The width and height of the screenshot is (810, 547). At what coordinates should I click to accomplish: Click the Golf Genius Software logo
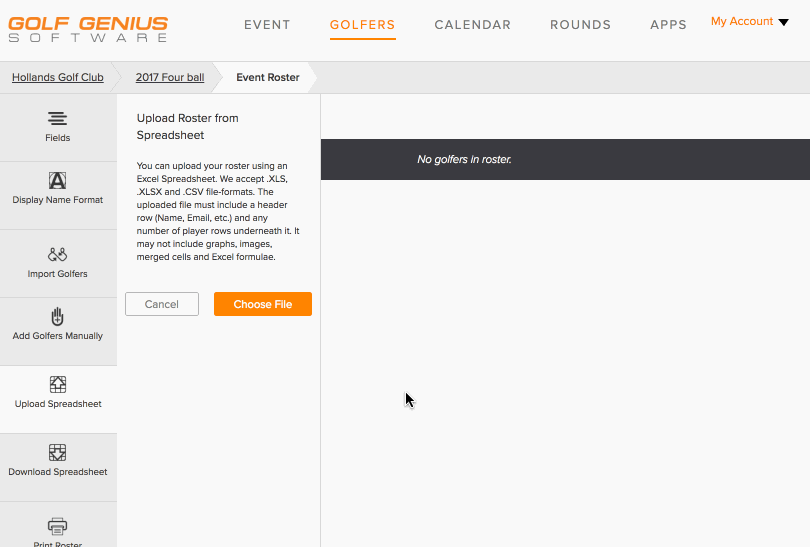click(88, 29)
